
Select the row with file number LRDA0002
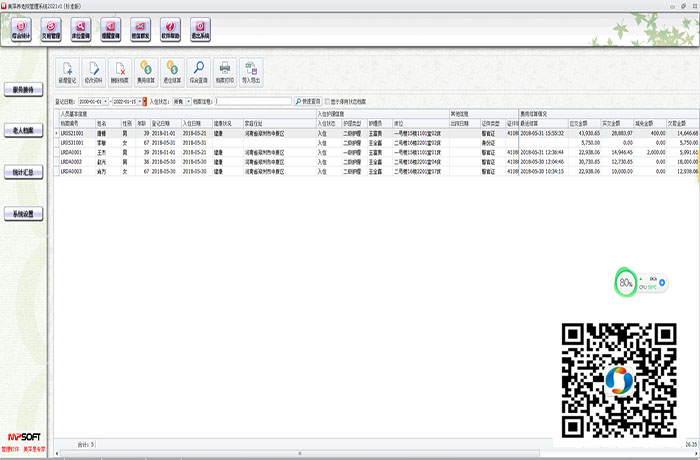376,162
